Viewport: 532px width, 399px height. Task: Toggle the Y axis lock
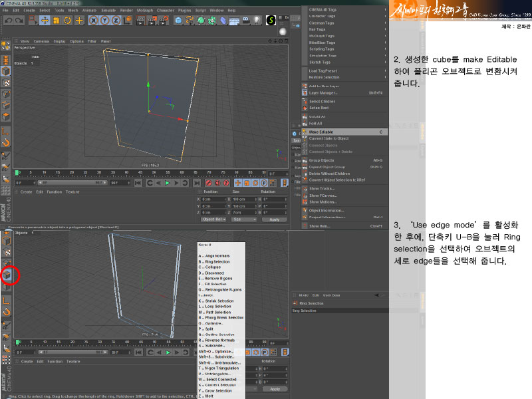point(104,21)
